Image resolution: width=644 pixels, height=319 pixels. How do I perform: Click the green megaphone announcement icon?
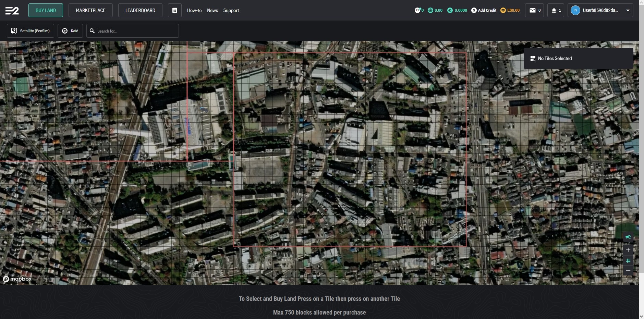(x=628, y=237)
